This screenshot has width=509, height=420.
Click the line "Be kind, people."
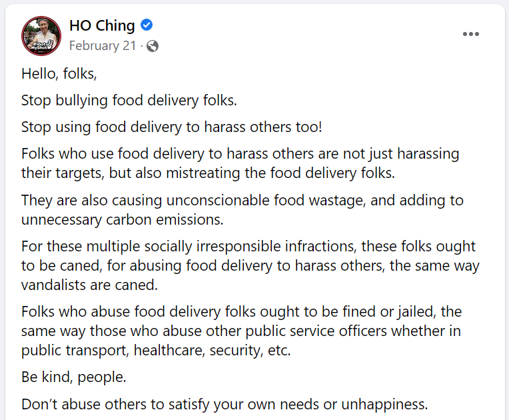click(74, 377)
